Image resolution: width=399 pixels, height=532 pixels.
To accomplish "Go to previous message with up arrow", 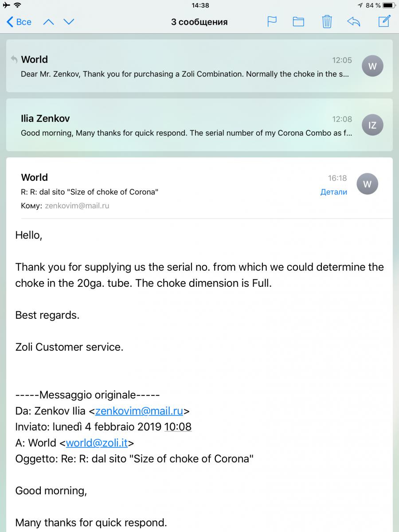I will click(48, 22).
